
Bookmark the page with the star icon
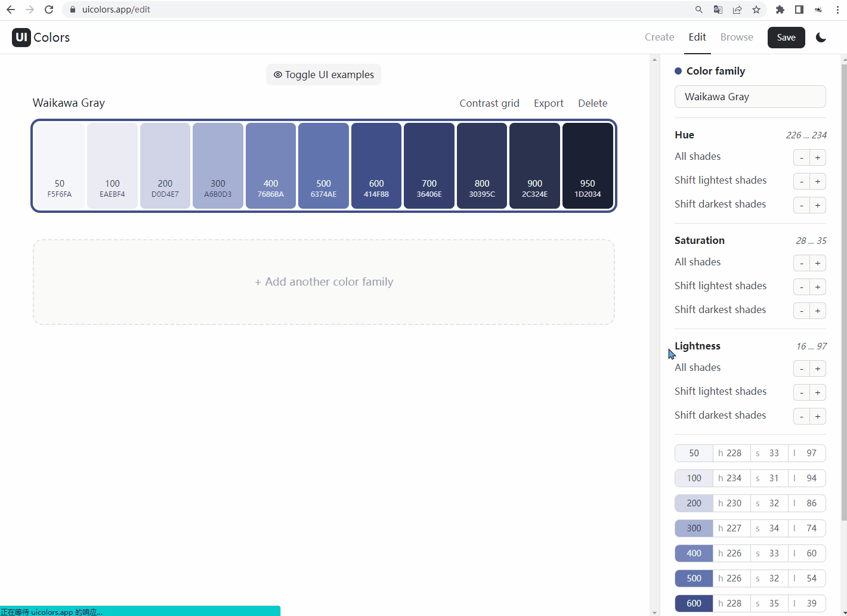[756, 10]
